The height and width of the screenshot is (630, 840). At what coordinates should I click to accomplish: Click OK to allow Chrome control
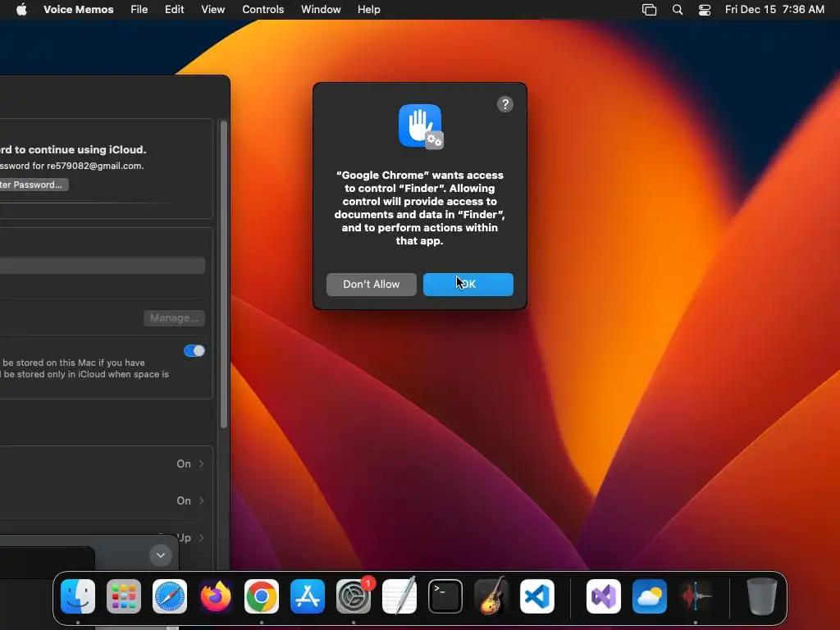coord(468,285)
